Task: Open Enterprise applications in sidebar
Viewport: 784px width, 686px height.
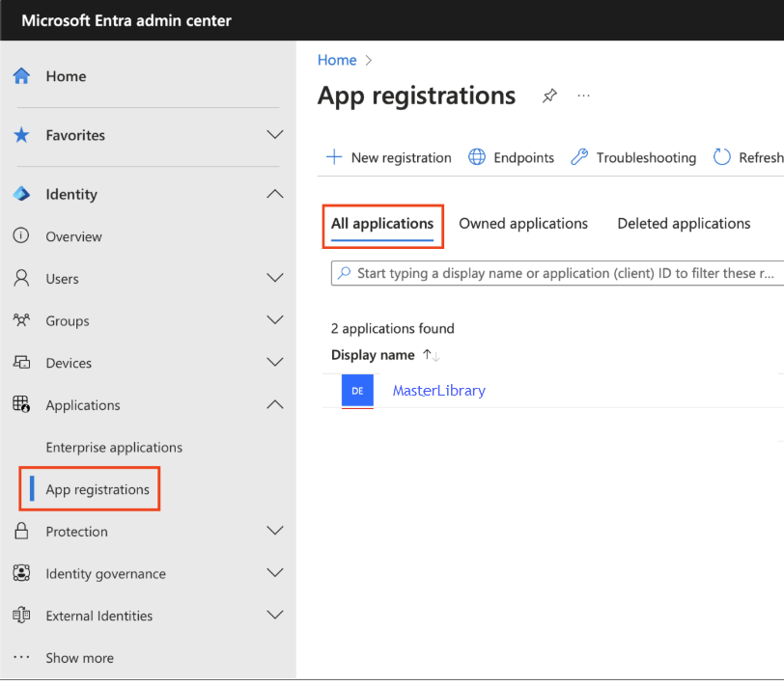Action: pyautogui.click(x=114, y=447)
